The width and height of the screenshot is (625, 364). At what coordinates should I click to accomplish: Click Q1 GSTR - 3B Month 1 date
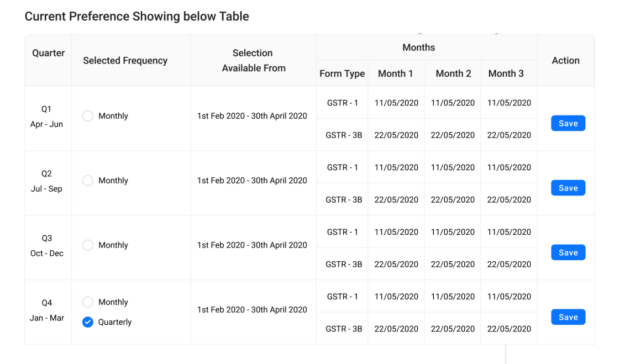pos(396,135)
